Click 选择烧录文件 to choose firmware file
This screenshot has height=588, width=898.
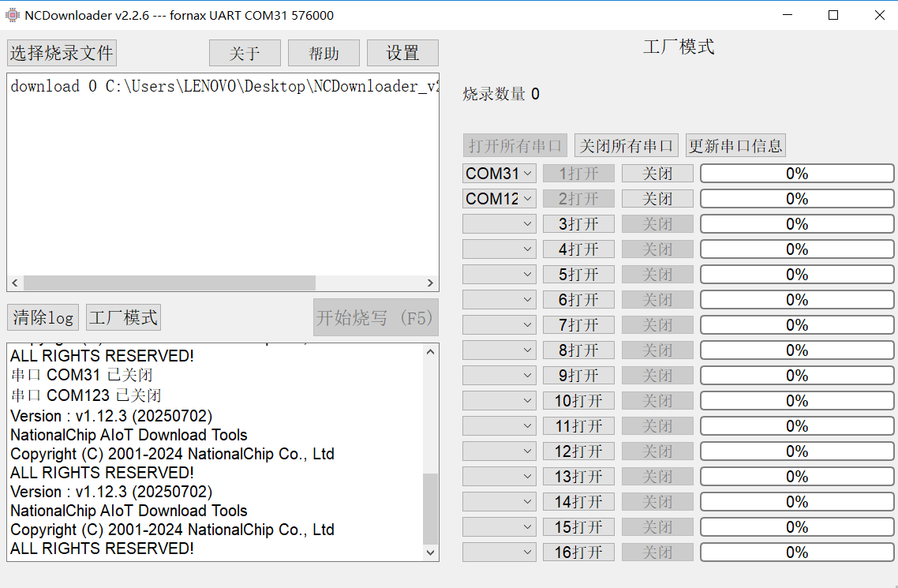coord(62,53)
